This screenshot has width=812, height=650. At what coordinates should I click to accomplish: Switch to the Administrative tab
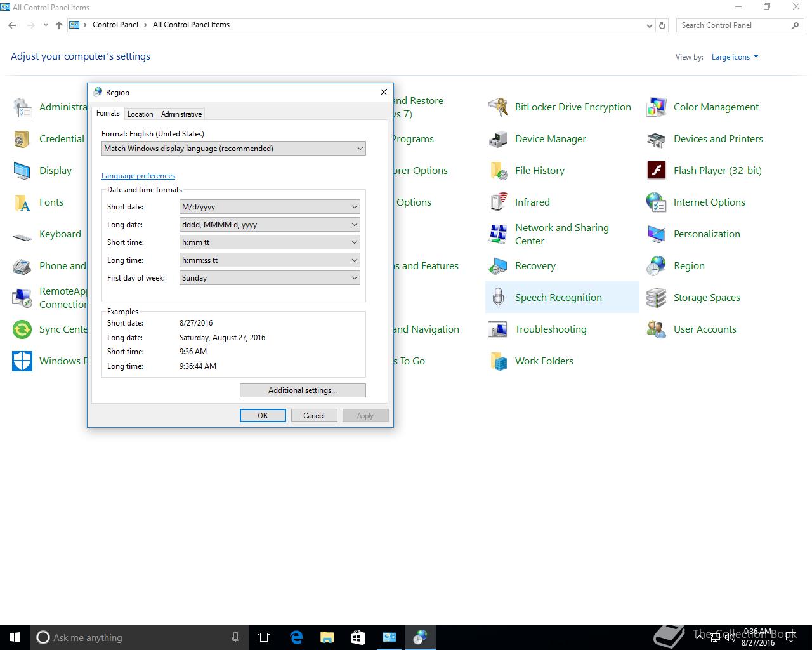coord(181,114)
